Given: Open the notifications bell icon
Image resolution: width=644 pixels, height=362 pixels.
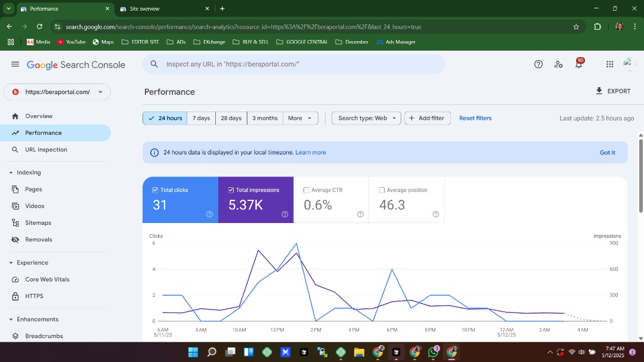Looking at the screenshot, I should (578, 64).
